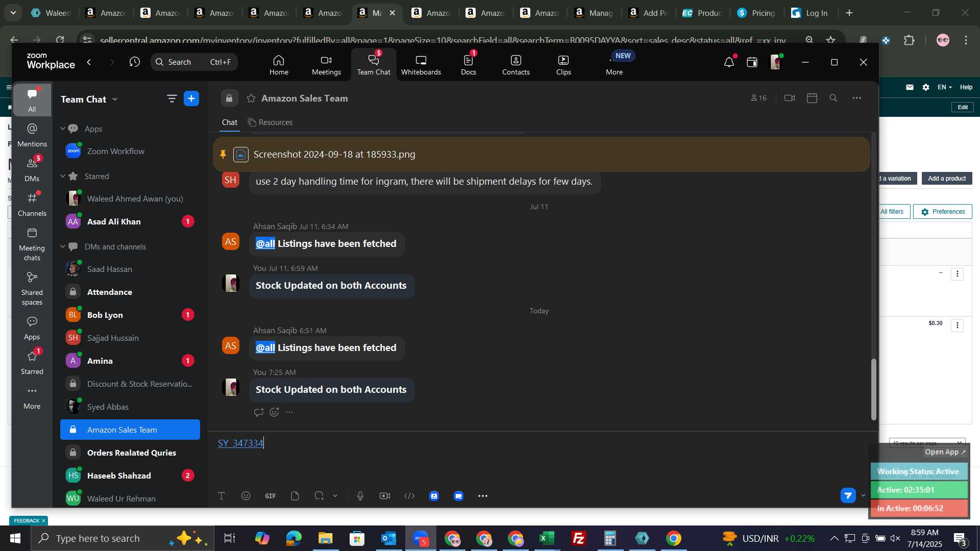The height and width of the screenshot is (551, 980).
Task: Open the Attendance channel
Action: [x=130, y=292]
